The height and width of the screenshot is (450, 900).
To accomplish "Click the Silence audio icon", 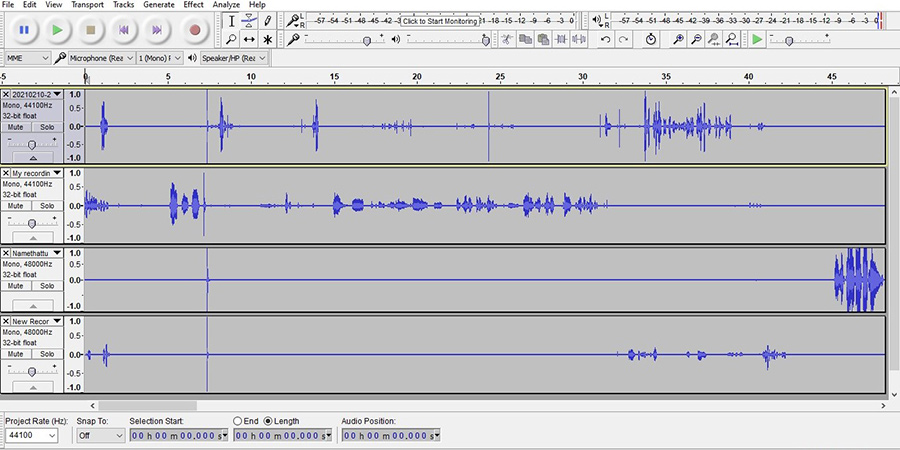I will point(579,40).
